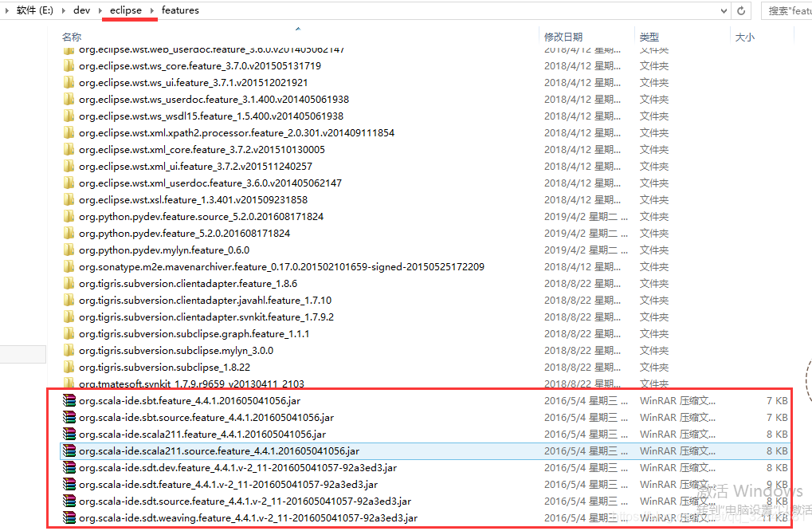Viewport: 812px width, 531px height.
Task: Select folder icon of org.eclipse.wst.xsl.feature_1.3.401
Action: tap(69, 199)
